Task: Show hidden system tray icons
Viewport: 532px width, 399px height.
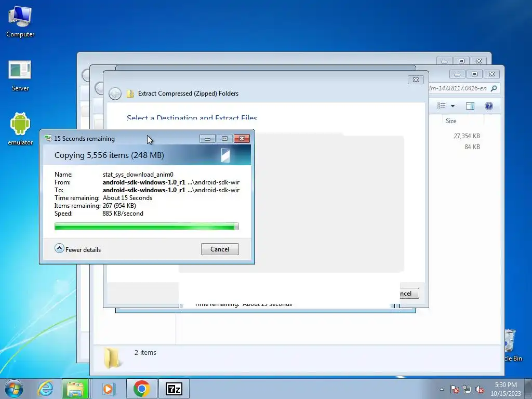Action: pos(442,389)
